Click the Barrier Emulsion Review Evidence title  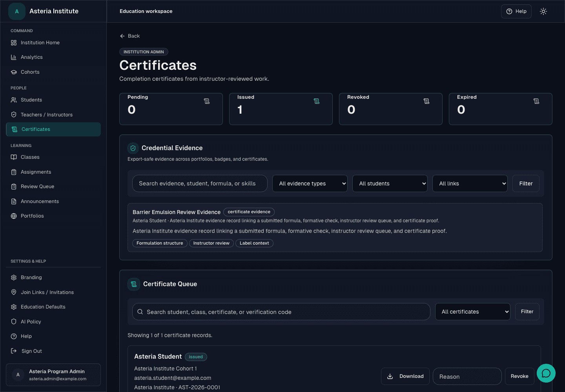(x=177, y=212)
